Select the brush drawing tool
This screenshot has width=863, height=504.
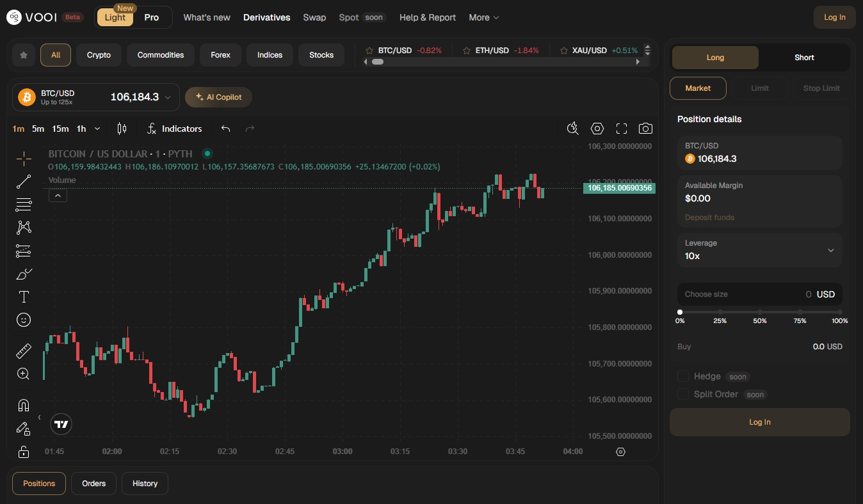pos(24,274)
